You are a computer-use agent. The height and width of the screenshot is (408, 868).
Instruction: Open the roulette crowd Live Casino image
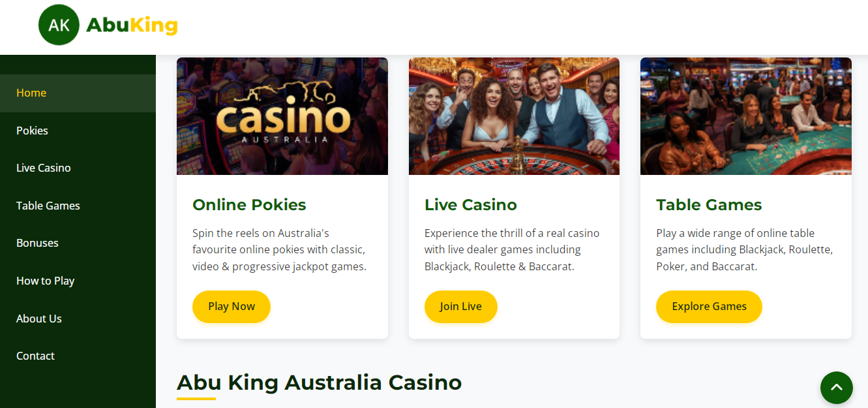click(x=514, y=116)
